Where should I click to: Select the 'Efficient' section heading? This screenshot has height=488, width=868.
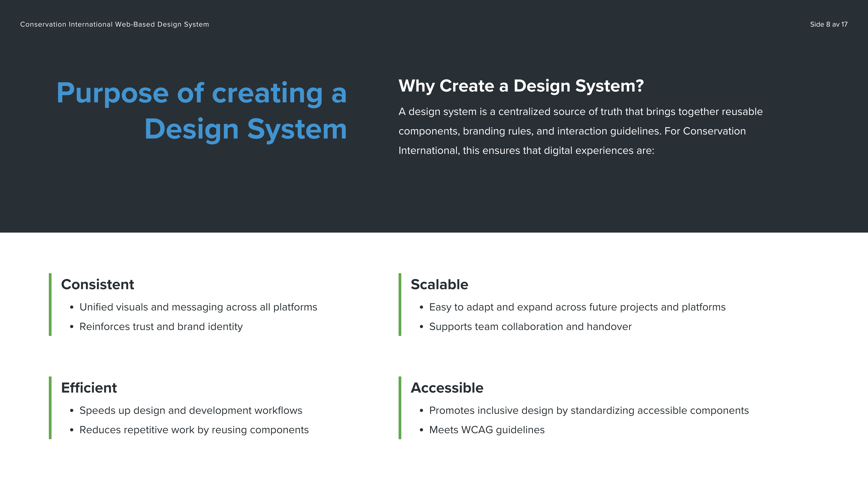coord(89,388)
